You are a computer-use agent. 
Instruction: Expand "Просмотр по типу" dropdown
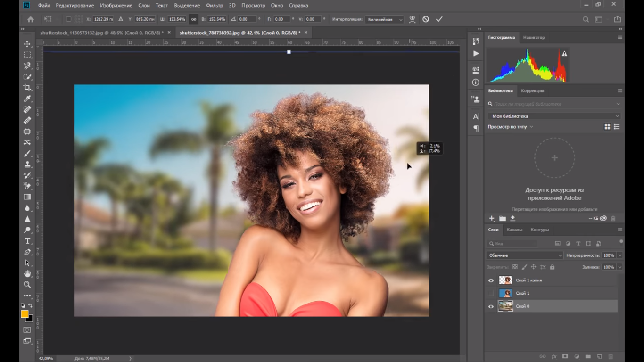pyautogui.click(x=511, y=127)
